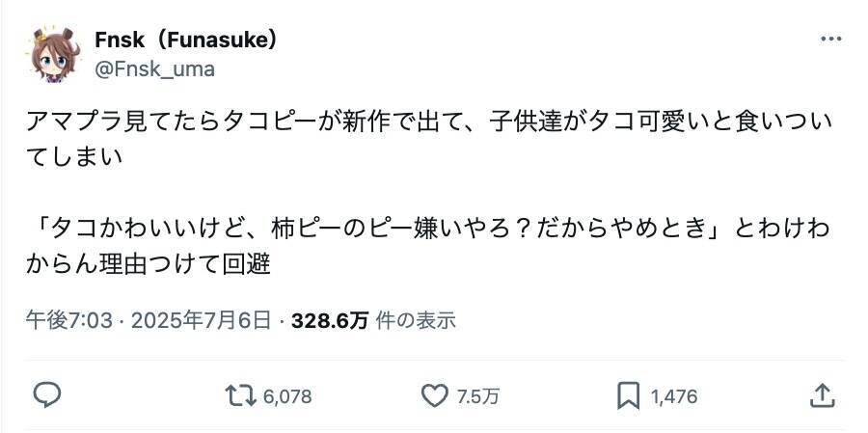Screen dimensions: 868x433
Task: Visit the @Fnsk_uma handle link
Action: (x=154, y=68)
